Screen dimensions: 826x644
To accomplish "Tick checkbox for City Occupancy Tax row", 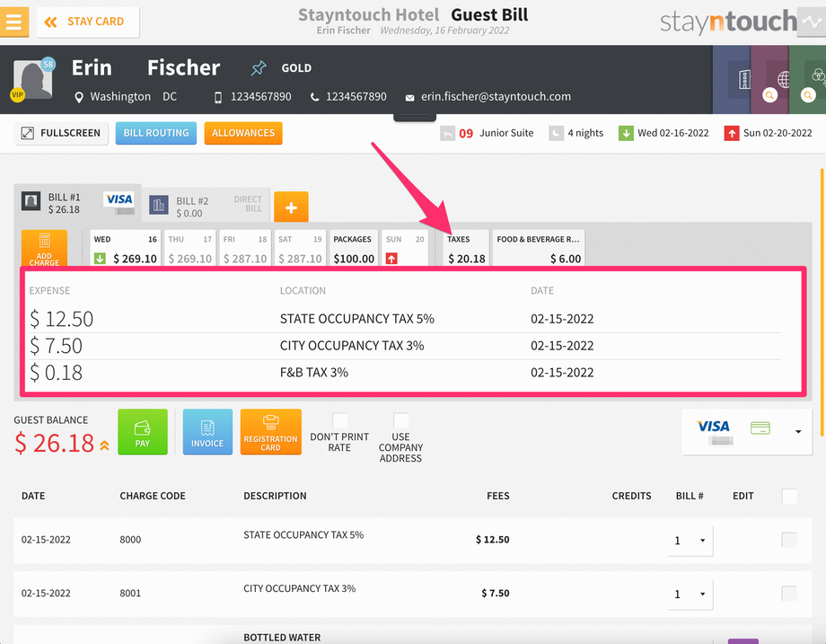I will pyautogui.click(x=789, y=594).
